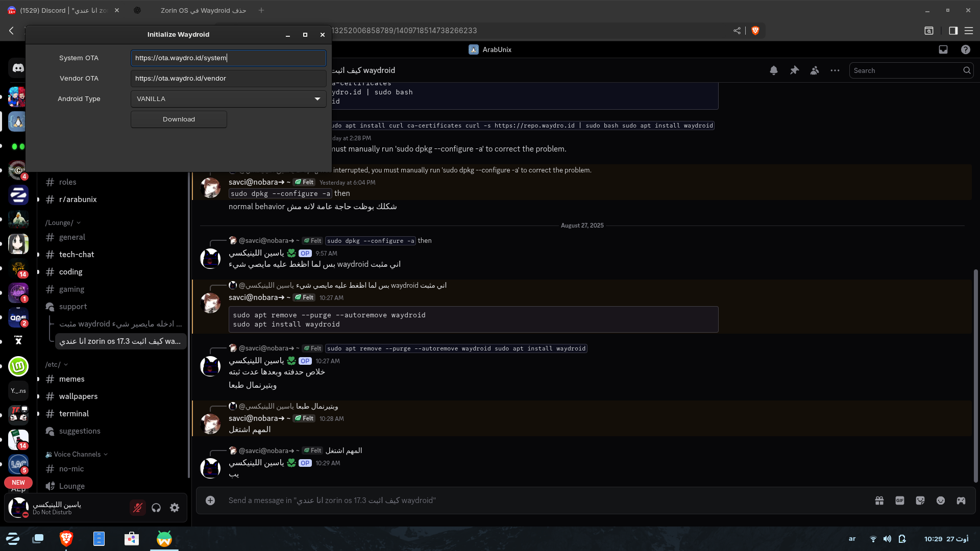The height and width of the screenshot is (551, 980).
Task: Click the Brave shields icon in address bar
Action: (x=755, y=31)
